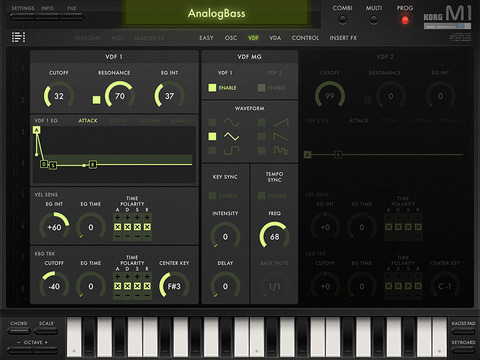
Task: Select the random sample-and-hold waveform icon
Action: pyautogui.click(x=281, y=151)
